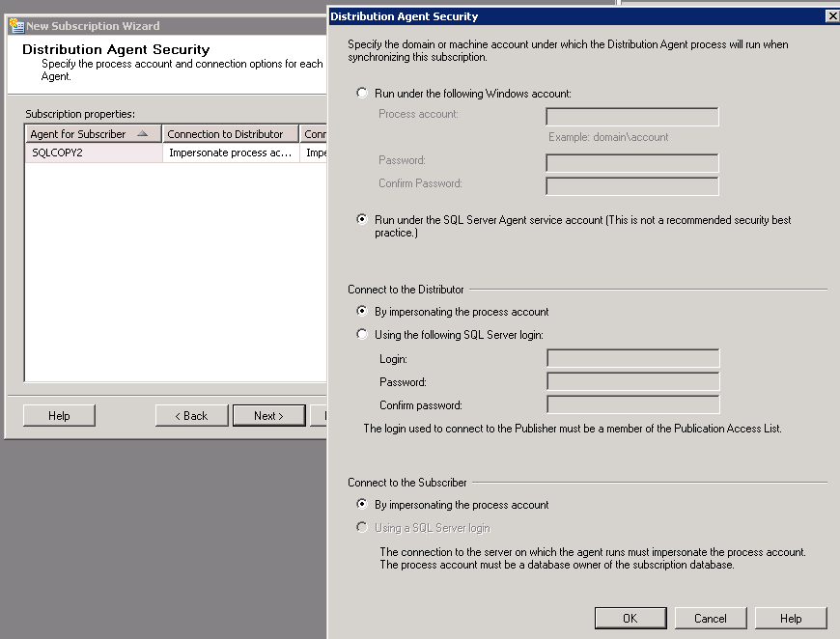
Task: Open Help from the security dialog
Action: coord(790,618)
